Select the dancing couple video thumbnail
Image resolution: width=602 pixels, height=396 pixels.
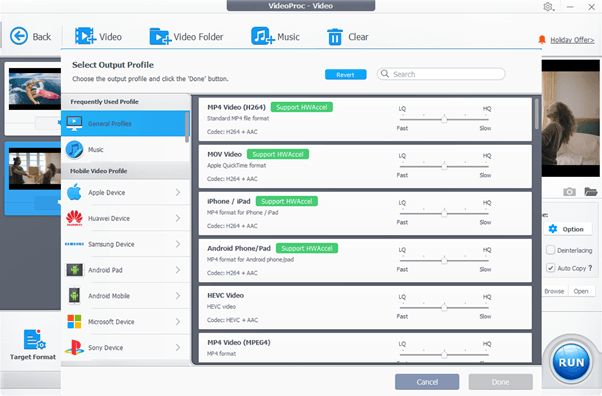point(35,169)
